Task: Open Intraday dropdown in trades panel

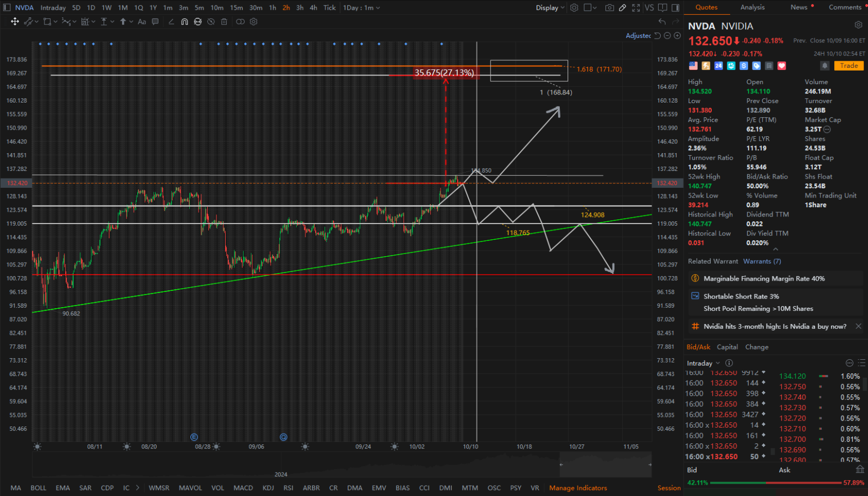Action: tap(703, 363)
